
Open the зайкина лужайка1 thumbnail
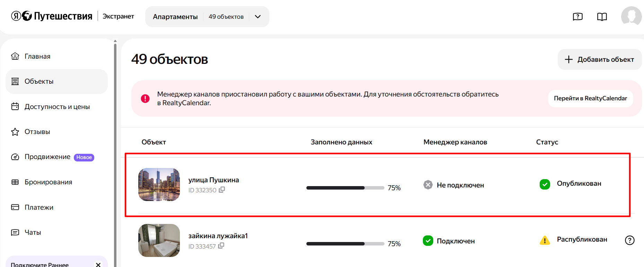coord(159,240)
